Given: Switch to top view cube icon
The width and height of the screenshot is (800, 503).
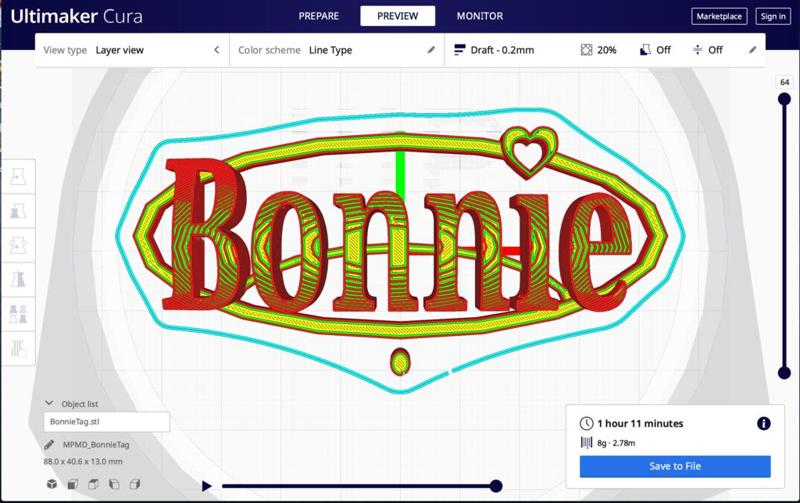Looking at the screenshot, I should [x=93, y=484].
